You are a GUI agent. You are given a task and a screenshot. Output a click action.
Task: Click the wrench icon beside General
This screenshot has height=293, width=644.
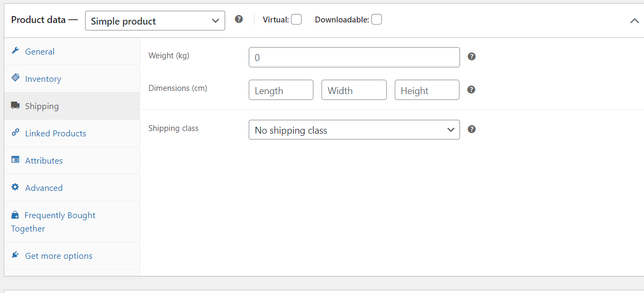pyautogui.click(x=15, y=51)
